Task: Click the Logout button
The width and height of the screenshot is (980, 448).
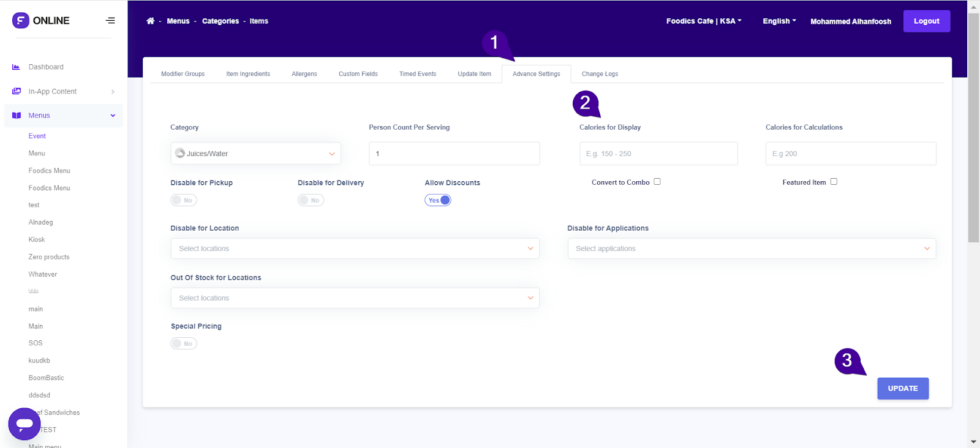Action: [x=927, y=21]
